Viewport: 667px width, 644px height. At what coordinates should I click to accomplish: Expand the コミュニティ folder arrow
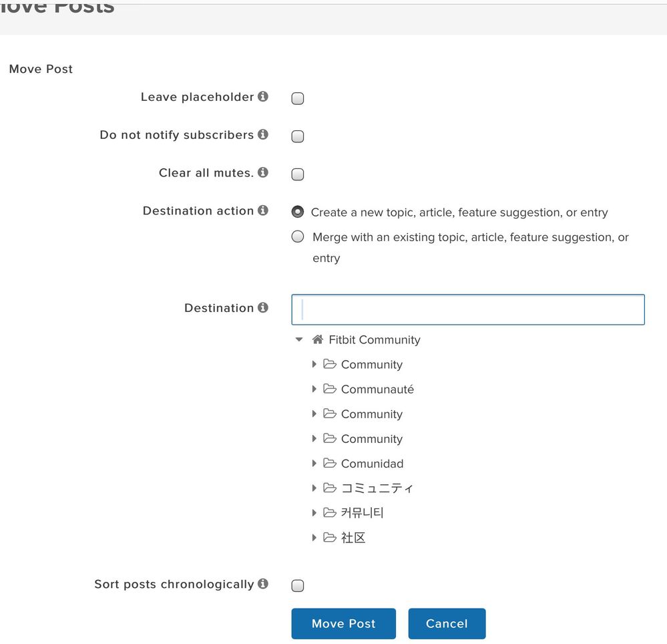(x=314, y=488)
